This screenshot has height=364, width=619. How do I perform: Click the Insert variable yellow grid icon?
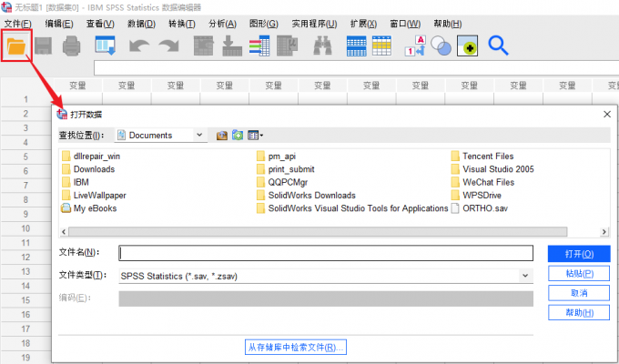(381, 45)
